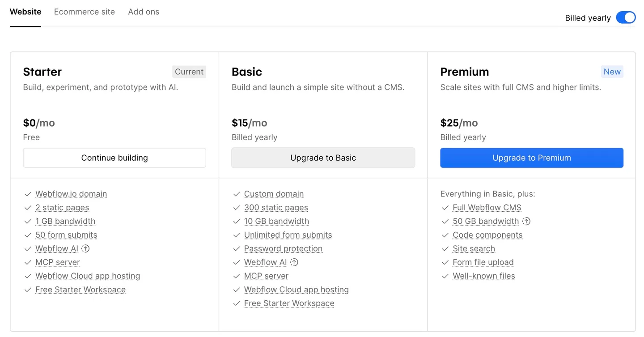Screen dimensions: 644x337
Task: Click the 1 GB bandwidth feature
Action: pyautogui.click(x=65, y=221)
